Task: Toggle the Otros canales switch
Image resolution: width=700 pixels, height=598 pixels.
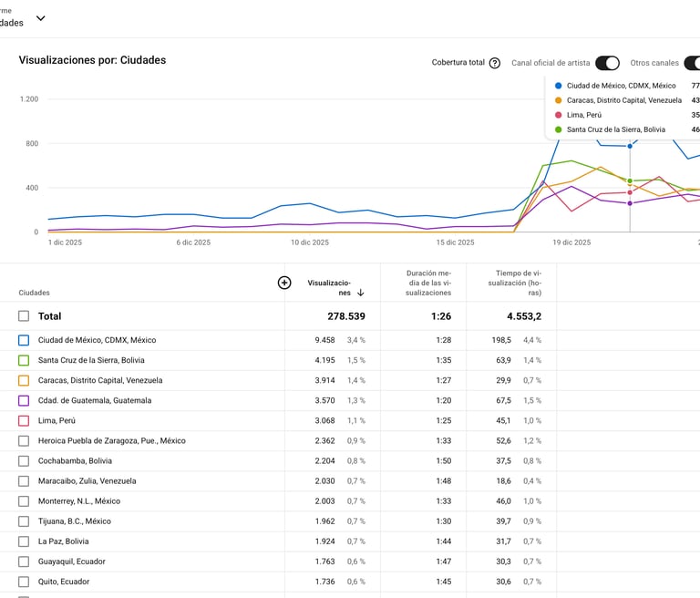Action: (693, 63)
